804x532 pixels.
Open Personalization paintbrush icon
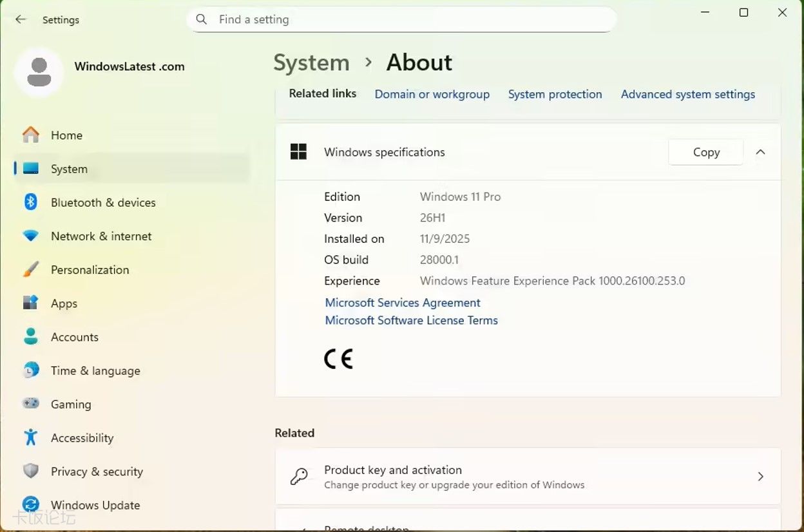[x=30, y=270]
